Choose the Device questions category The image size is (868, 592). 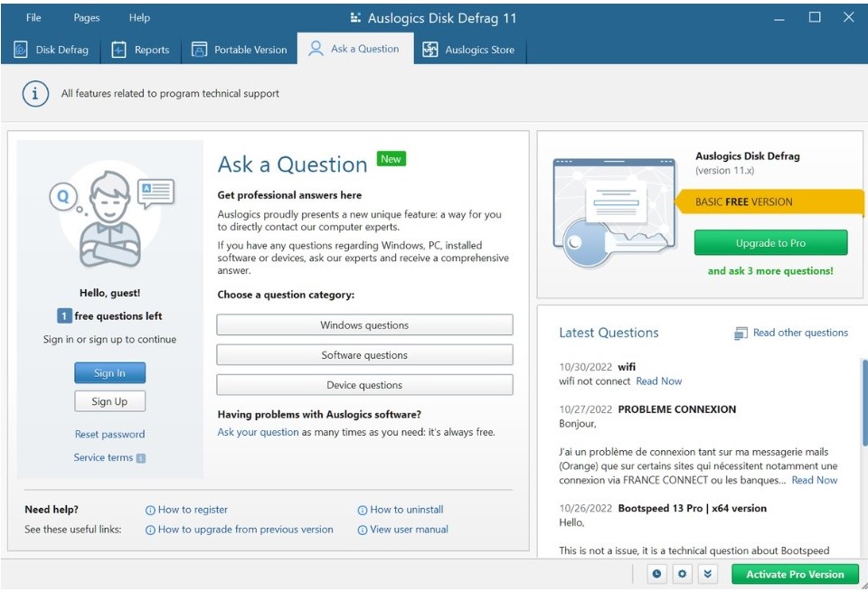pyautogui.click(x=364, y=384)
